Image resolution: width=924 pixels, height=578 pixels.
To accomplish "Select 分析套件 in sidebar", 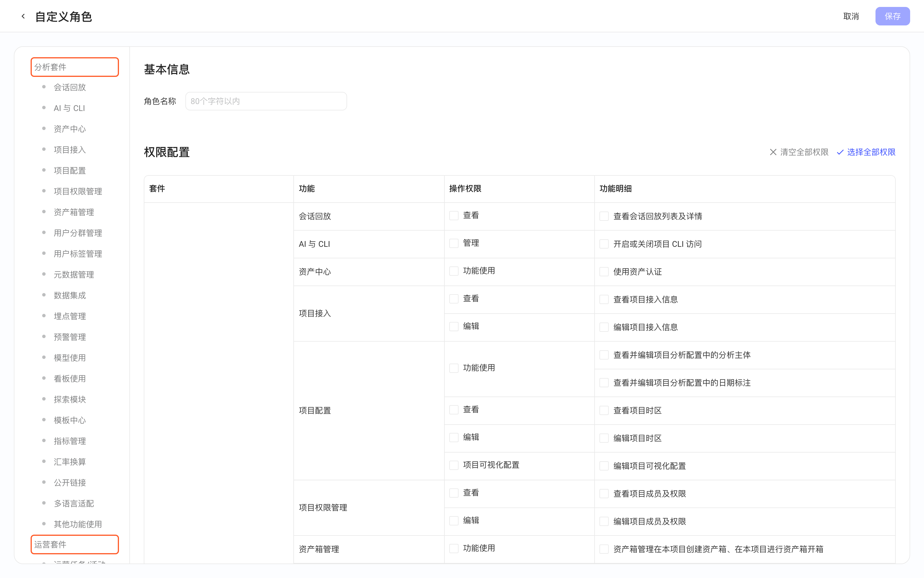I will coord(75,67).
